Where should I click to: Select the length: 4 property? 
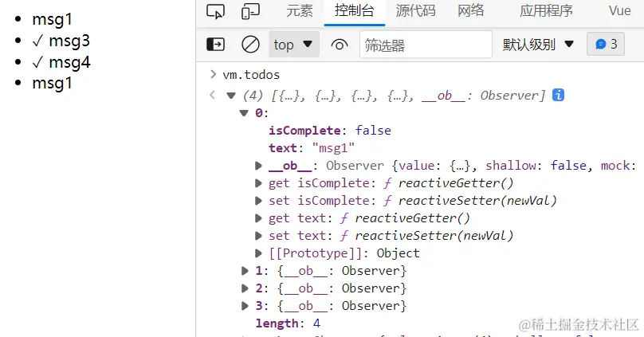[288, 323]
